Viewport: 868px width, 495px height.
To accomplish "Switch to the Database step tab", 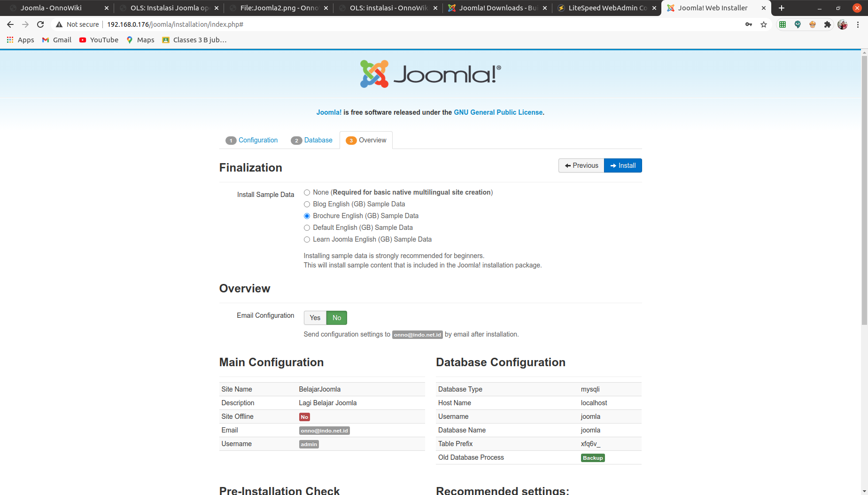I will pyautogui.click(x=312, y=140).
